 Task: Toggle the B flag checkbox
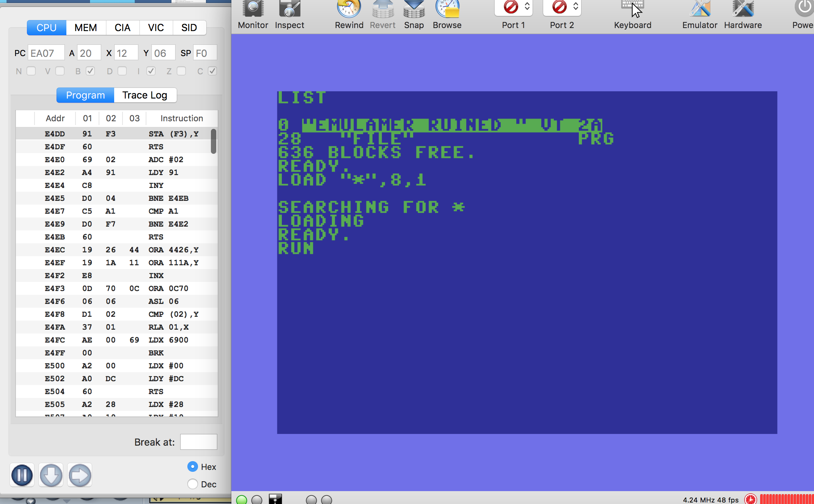[x=90, y=71]
